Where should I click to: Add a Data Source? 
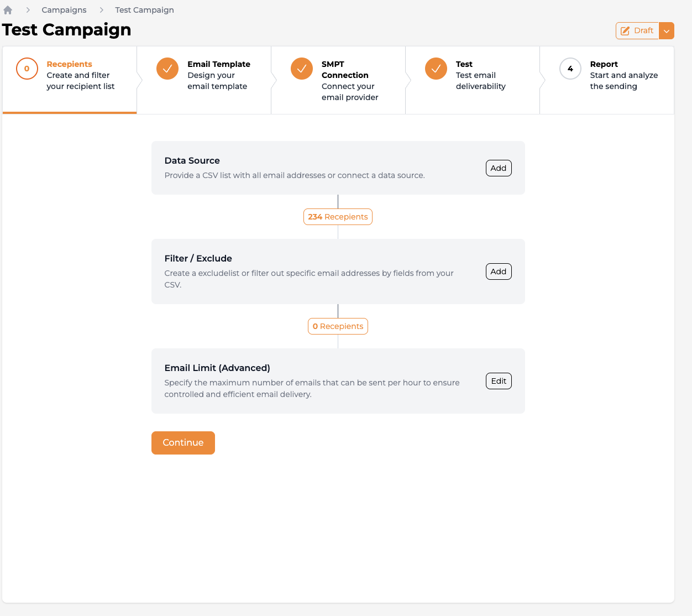[x=499, y=168]
